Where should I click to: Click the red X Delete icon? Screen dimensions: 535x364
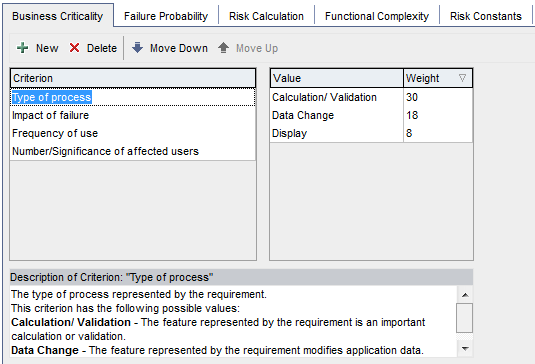coord(74,48)
